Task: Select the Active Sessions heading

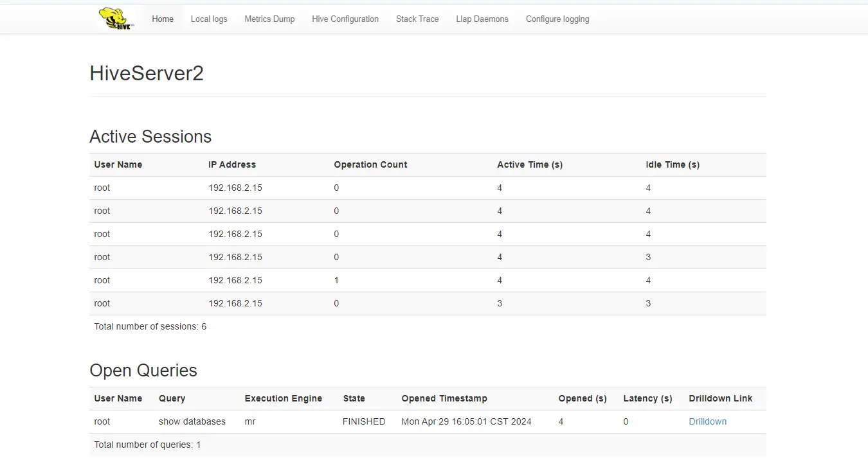Action: coord(150,137)
